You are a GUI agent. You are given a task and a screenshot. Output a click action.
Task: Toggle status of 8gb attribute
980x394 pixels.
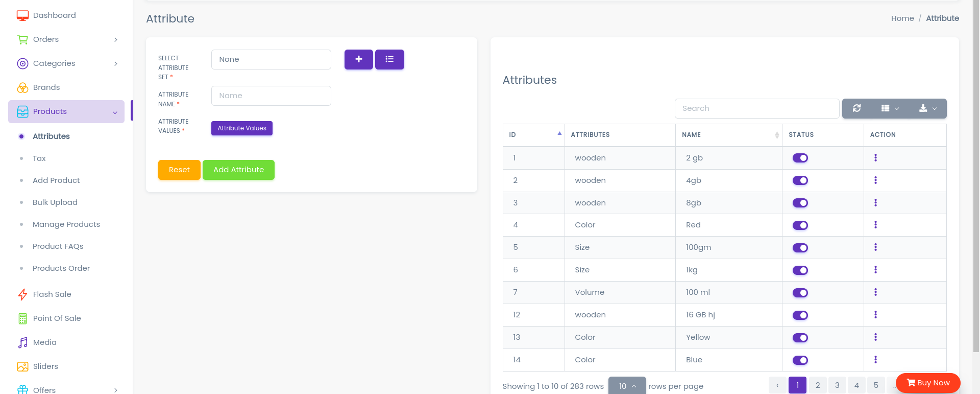tap(800, 203)
